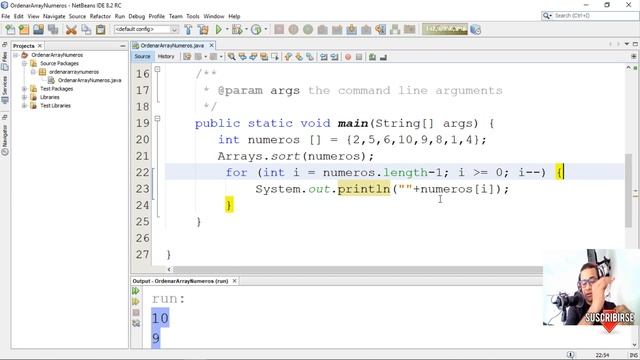
Task: Open the File menu
Action: (x=6, y=16)
